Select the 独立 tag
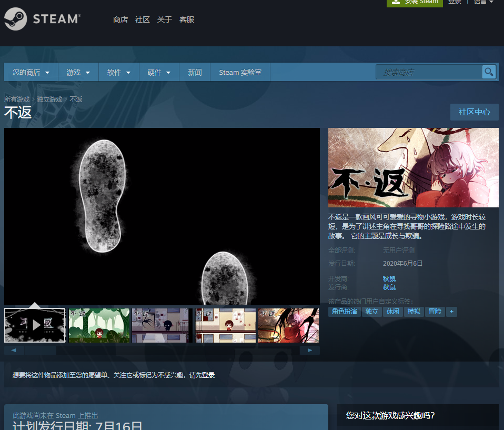 point(371,312)
